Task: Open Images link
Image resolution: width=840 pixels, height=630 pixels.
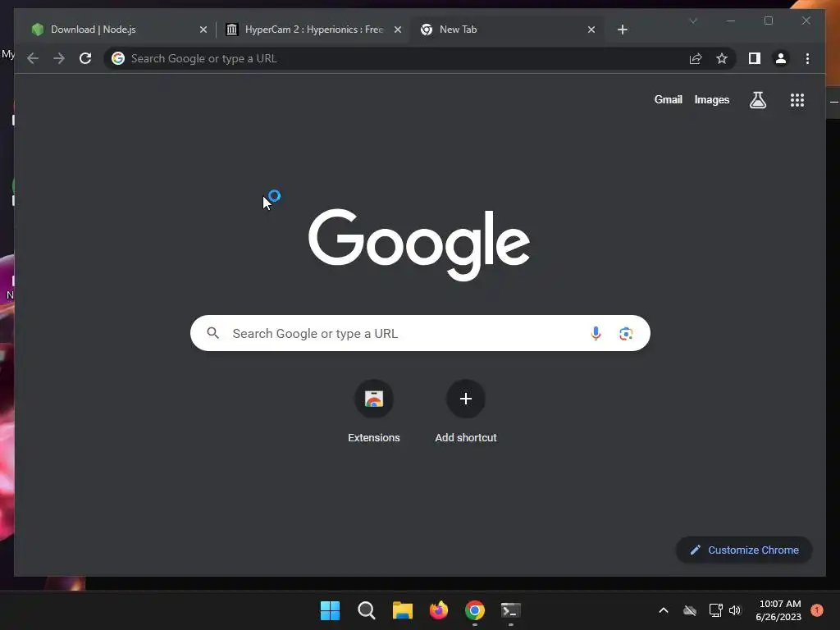Action: tap(711, 99)
